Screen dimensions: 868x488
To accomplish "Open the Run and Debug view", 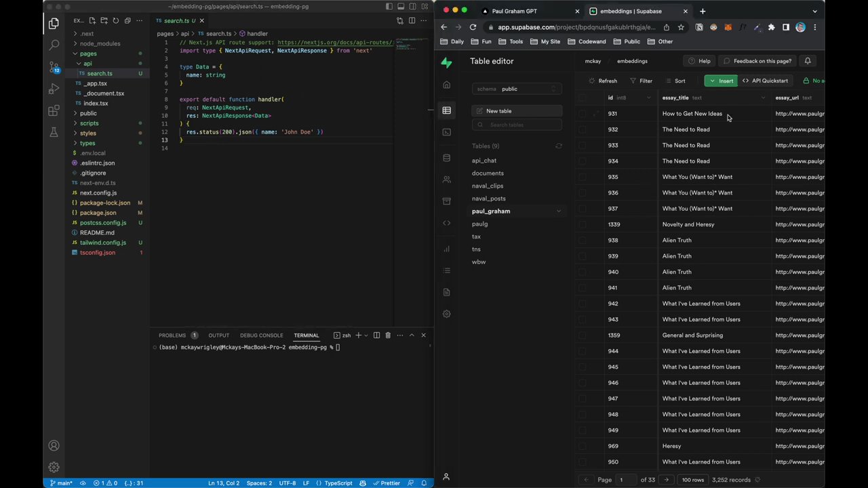I will [54, 89].
